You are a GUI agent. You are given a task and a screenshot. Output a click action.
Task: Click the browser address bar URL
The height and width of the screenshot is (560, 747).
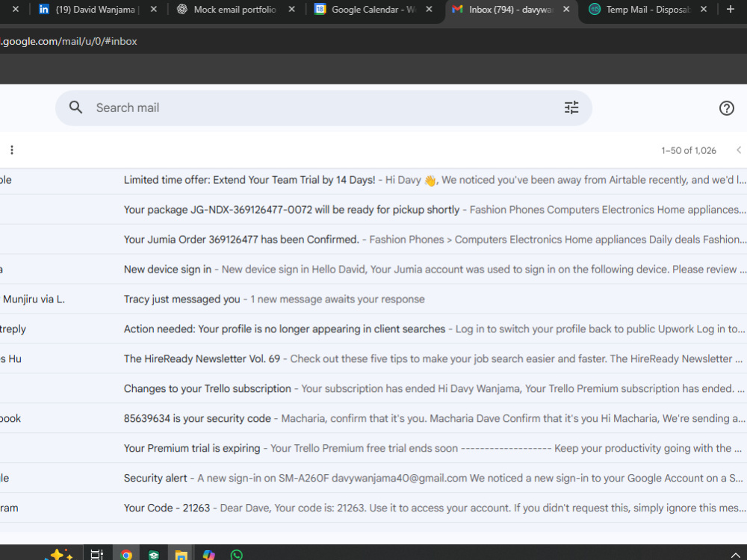tap(69, 41)
